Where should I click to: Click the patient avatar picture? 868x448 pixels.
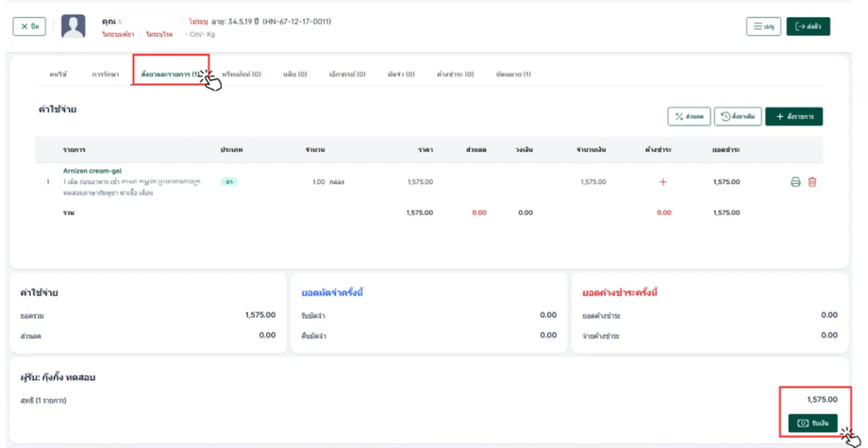tap(73, 26)
